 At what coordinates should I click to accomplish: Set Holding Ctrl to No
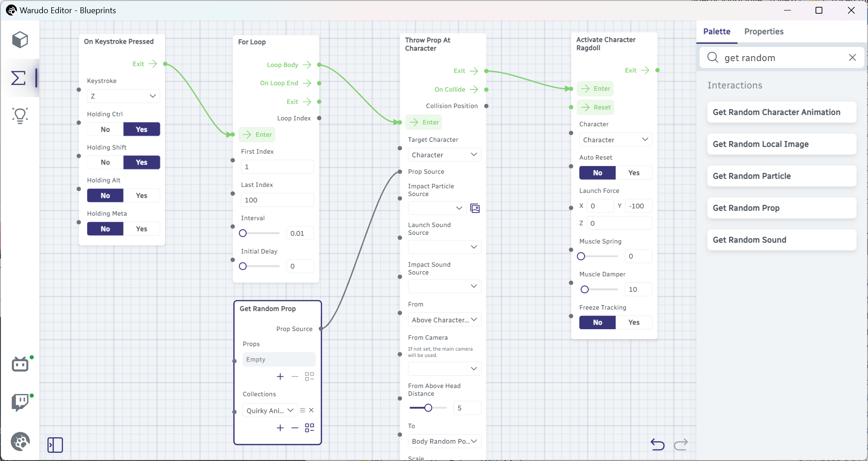pyautogui.click(x=105, y=129)
